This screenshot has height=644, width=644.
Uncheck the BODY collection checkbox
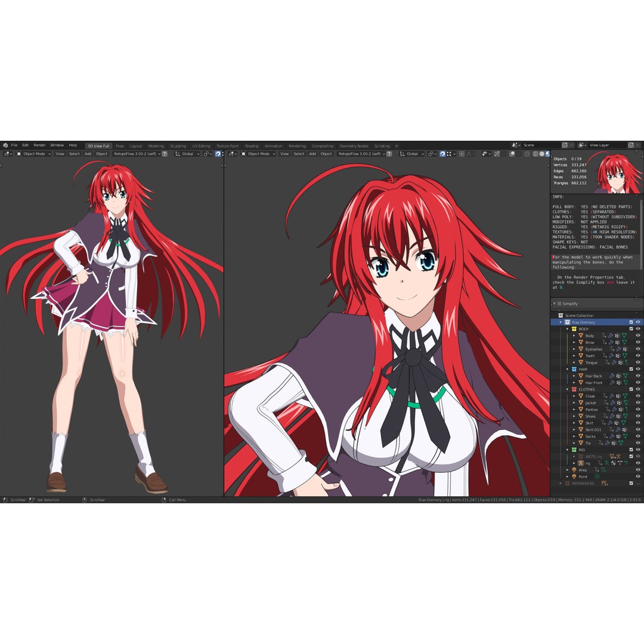[x=631, y=329]
